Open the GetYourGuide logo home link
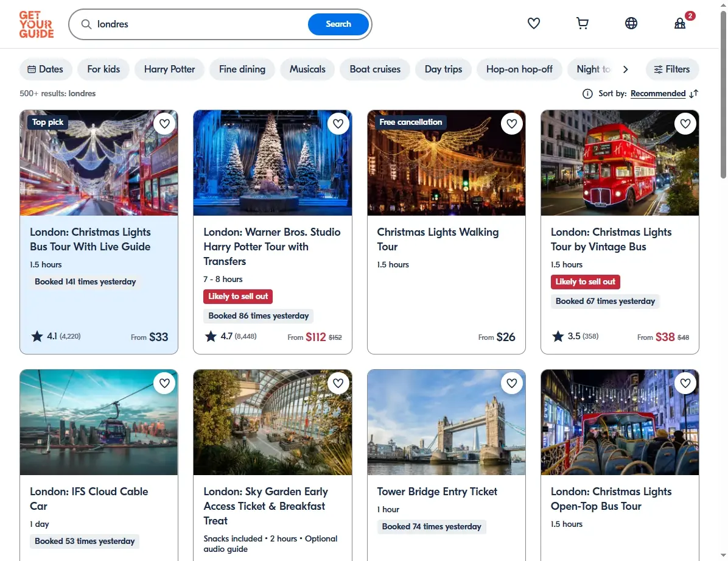 36,24
